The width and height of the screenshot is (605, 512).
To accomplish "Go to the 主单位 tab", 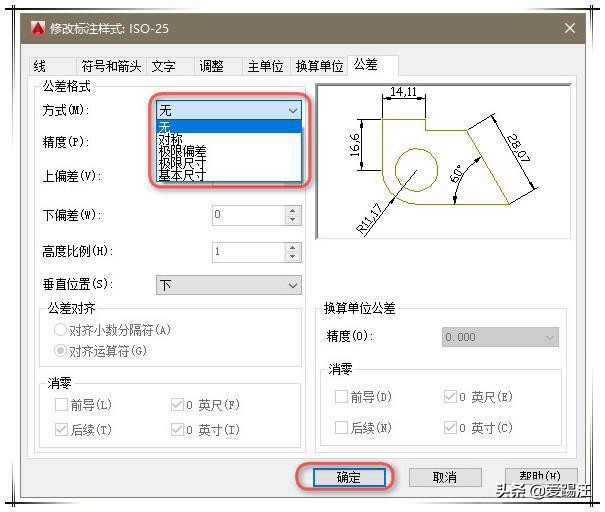I will click(265, 66).
